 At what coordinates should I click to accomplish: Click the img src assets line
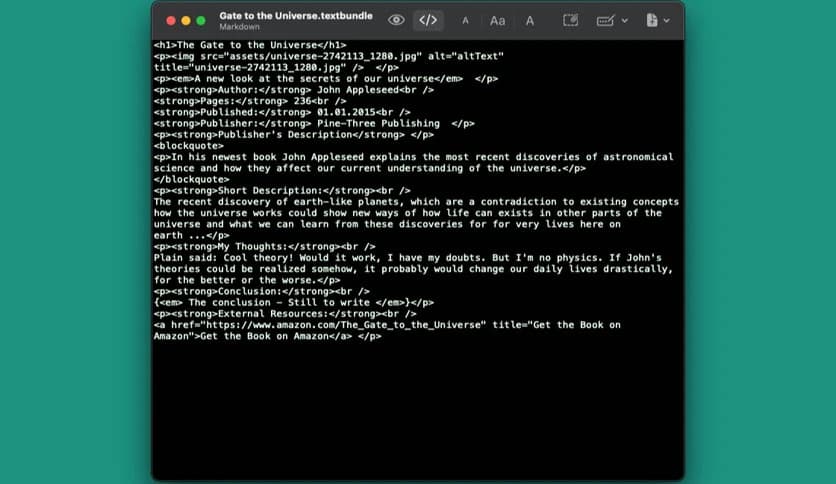(328, 57)
